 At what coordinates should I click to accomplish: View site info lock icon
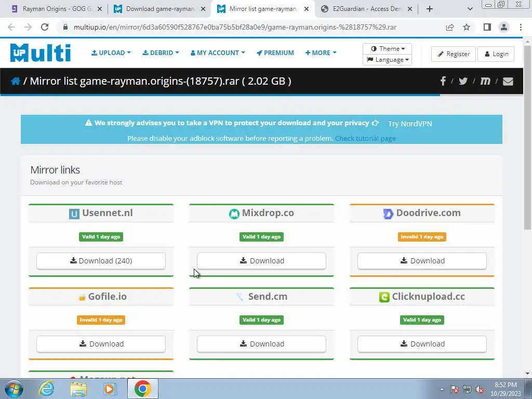(x=65, y=27)
